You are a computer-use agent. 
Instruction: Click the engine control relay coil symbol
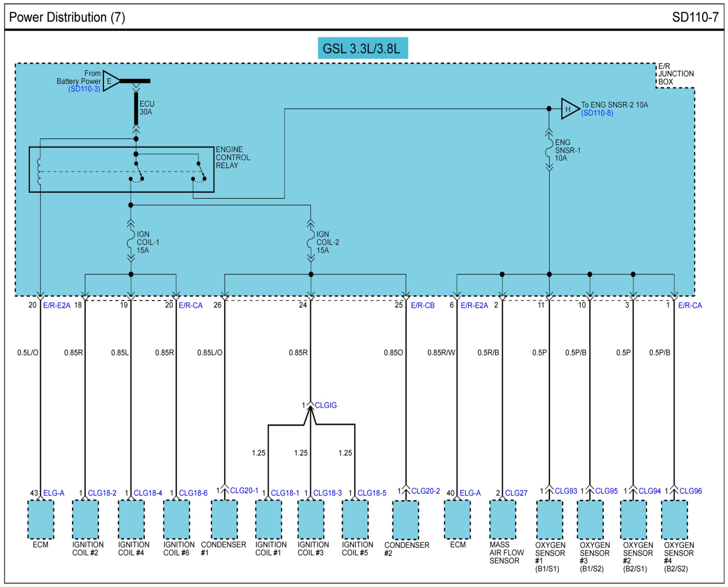coord(39,171)
